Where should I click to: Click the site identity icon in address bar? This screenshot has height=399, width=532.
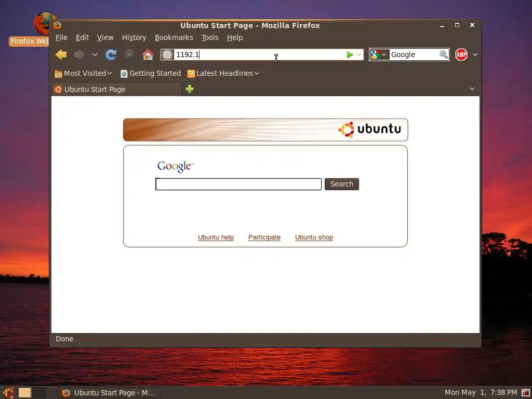[167, 55]
